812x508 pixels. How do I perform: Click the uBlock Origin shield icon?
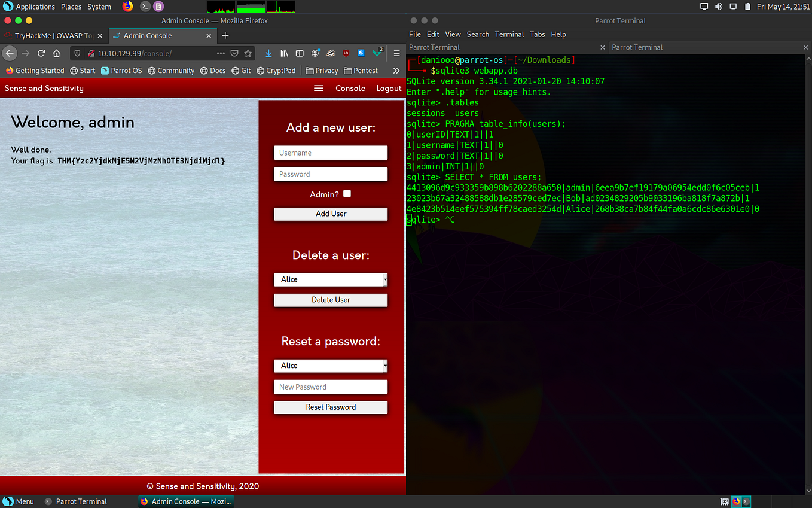pos(345,53)
